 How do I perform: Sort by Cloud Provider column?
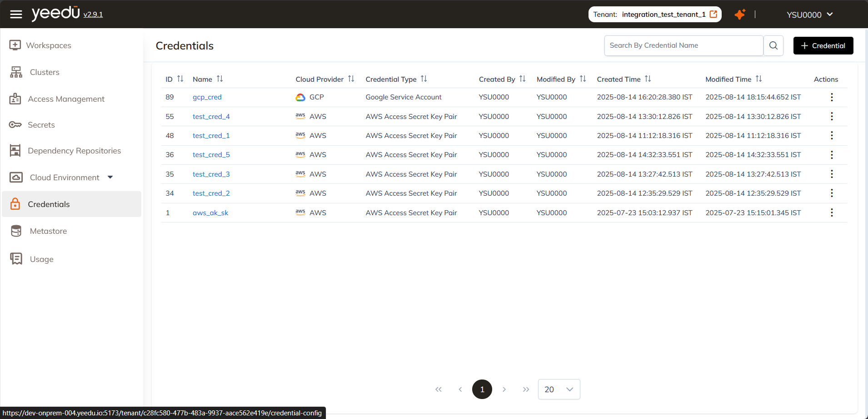pos(351,79)
